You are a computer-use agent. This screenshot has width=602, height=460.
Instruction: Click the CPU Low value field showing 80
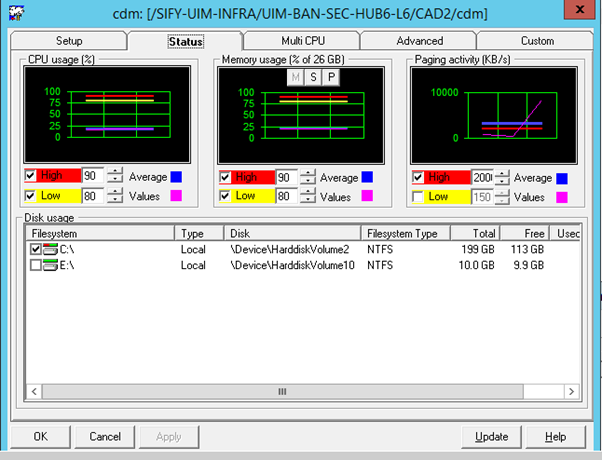tap(93, 196)
